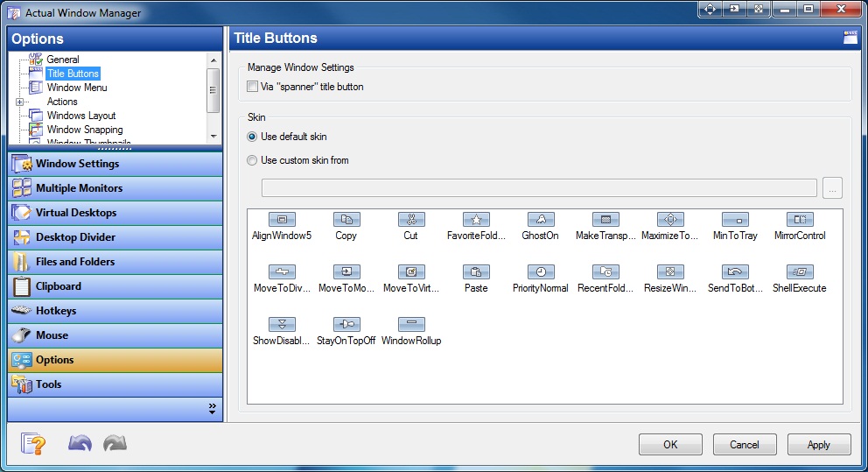Select the MaximizeTo... icon in skin list

point(670,220)
